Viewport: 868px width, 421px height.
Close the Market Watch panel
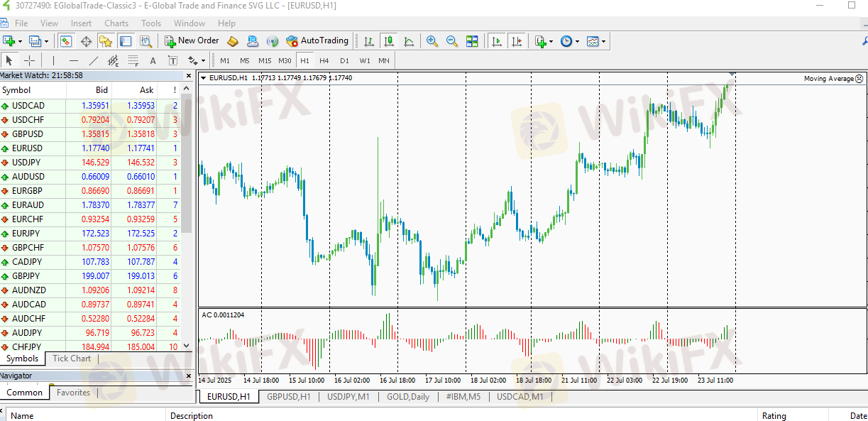coord(189,75)
